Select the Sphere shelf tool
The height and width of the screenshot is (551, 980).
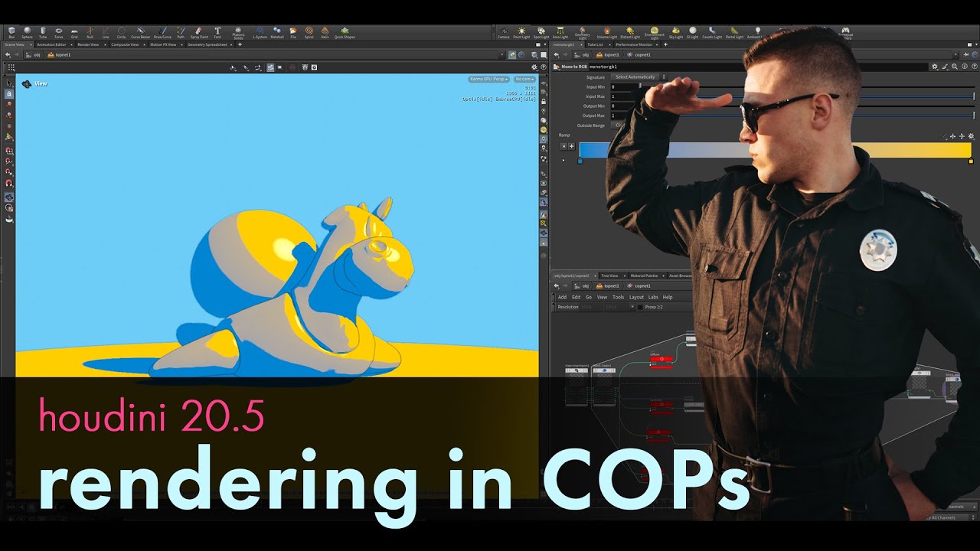[x=28, y=32]
